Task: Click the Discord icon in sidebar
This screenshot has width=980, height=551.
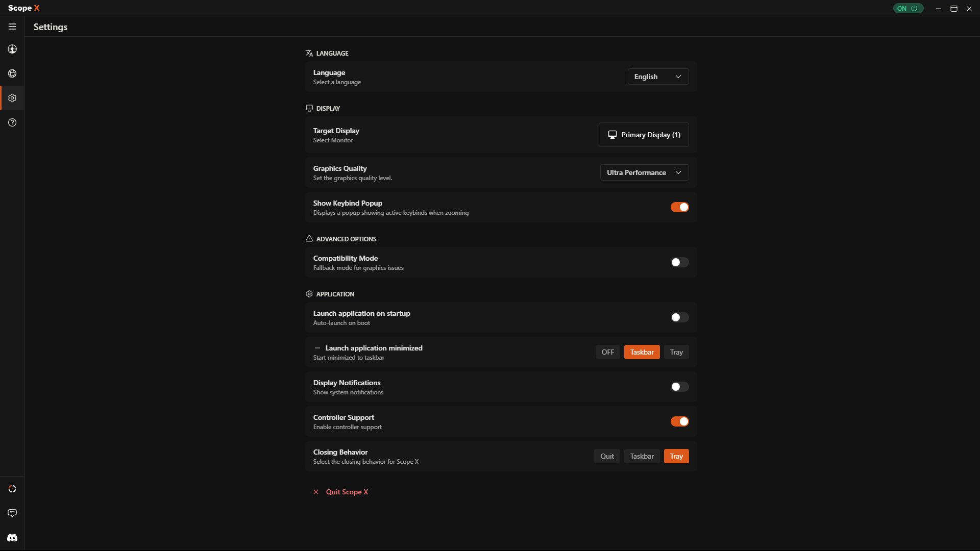Action: (x=12, y=538)
